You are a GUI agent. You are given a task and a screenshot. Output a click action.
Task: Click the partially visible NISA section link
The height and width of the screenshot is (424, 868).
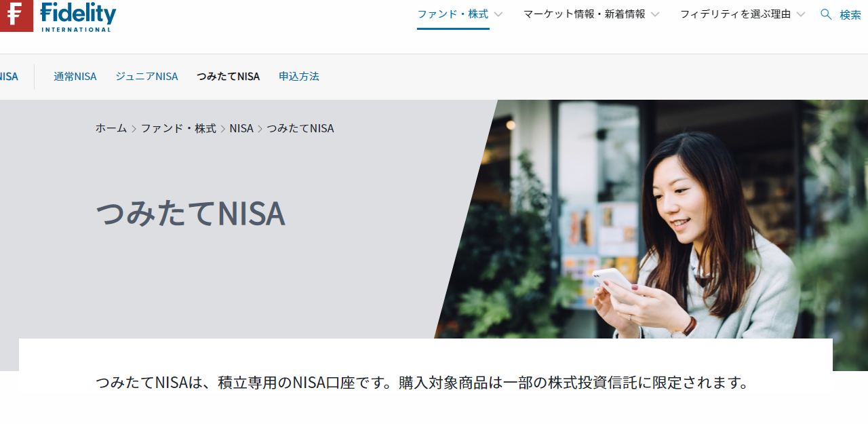[x=9, y=77]
